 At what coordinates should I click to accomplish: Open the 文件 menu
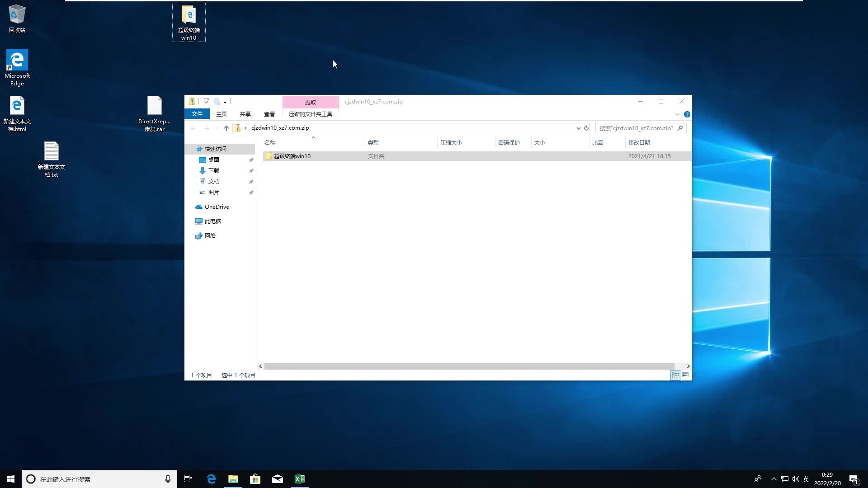[197, 114]
